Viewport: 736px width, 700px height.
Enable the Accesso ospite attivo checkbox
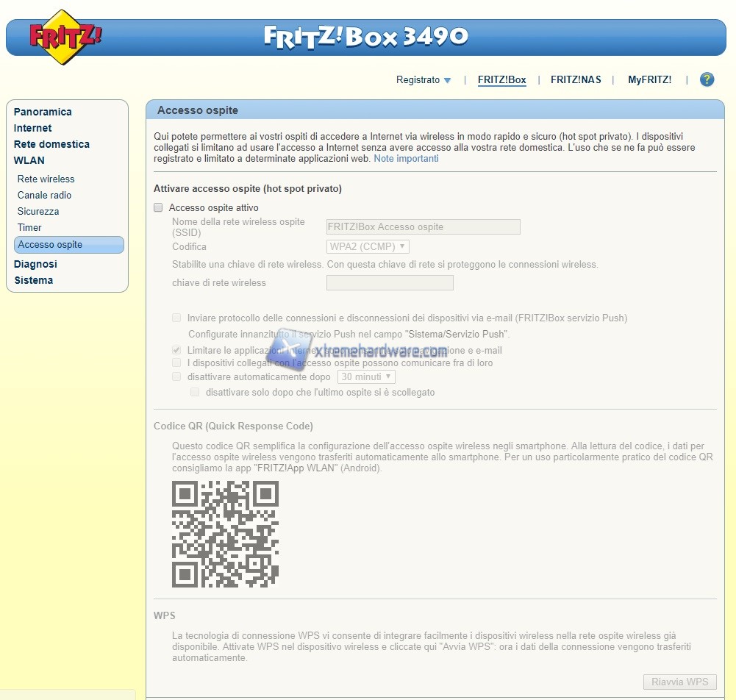pyautogui.click(x=158, y=208)
